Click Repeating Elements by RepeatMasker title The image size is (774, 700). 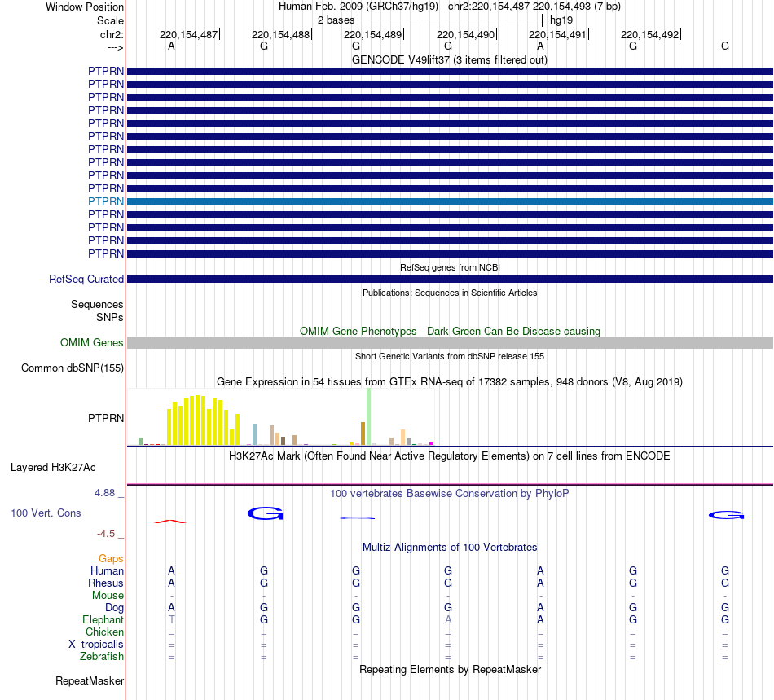tap(450, 669)
